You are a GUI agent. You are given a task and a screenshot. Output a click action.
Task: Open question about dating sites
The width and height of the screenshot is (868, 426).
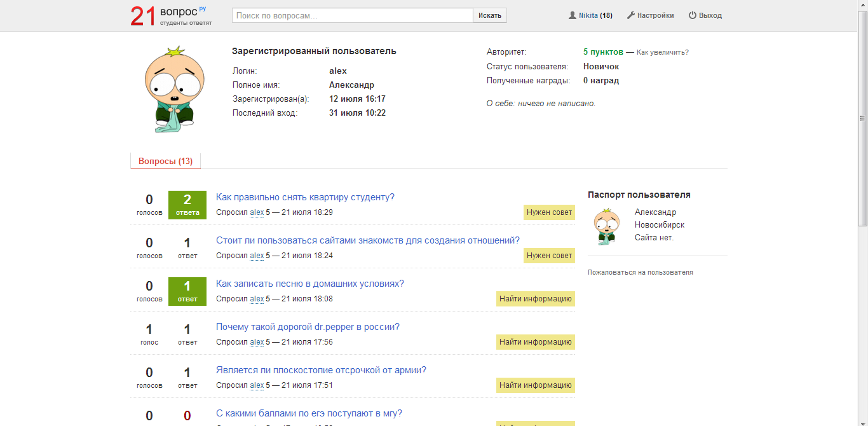point(367,240)
